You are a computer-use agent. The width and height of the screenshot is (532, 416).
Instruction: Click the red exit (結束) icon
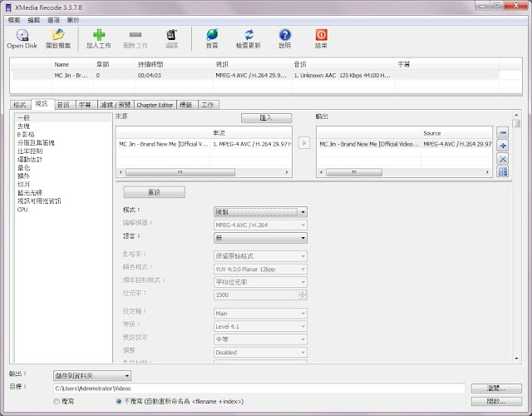click(x=321, y=35)
